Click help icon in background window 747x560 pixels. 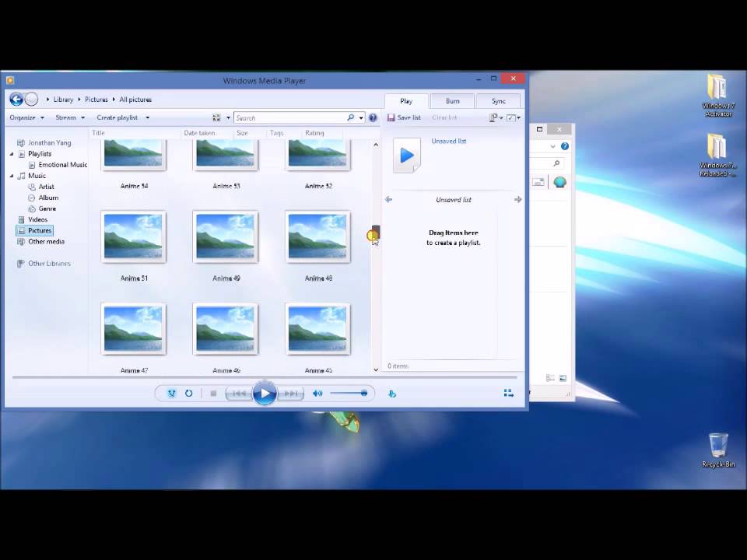pyautogui.click(x=565, y=146)
